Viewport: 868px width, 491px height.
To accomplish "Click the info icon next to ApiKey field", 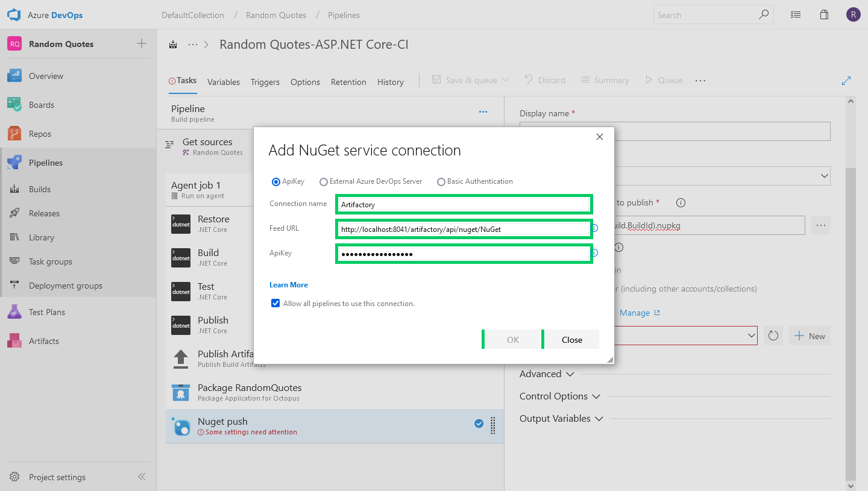I will click(594, 253).
